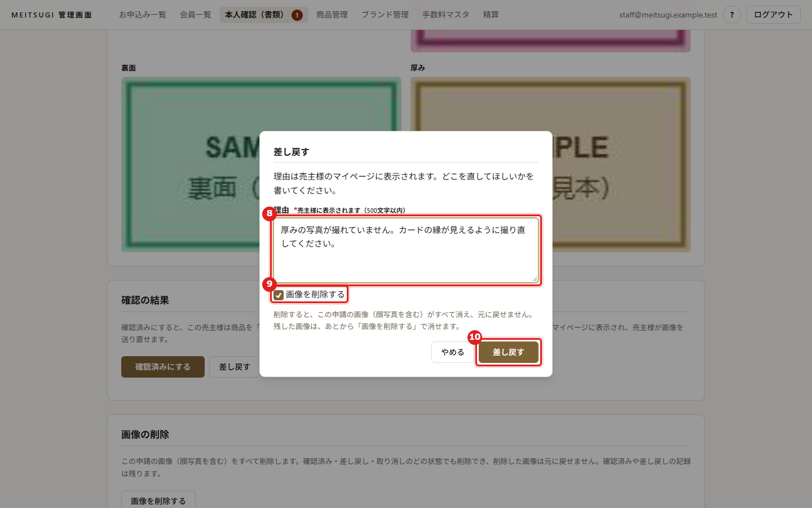Click the 確認済みにする button

coord(163,367)
